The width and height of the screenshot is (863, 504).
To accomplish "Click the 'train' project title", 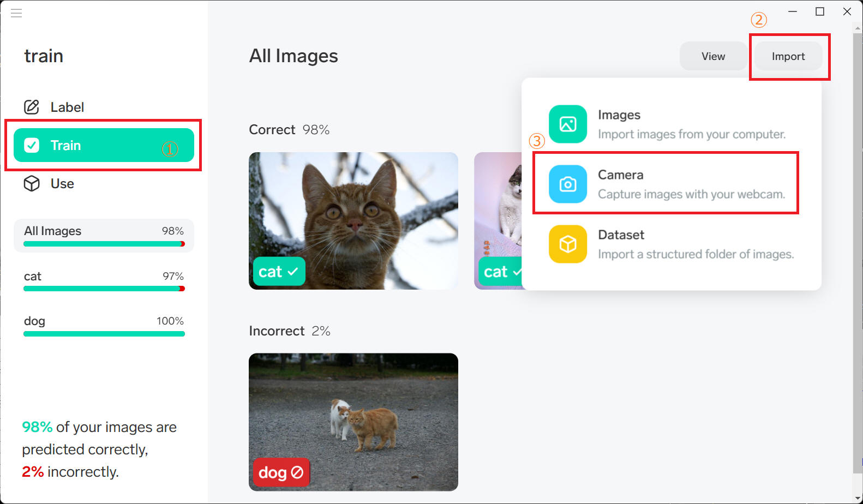I will tap(44, 56).
